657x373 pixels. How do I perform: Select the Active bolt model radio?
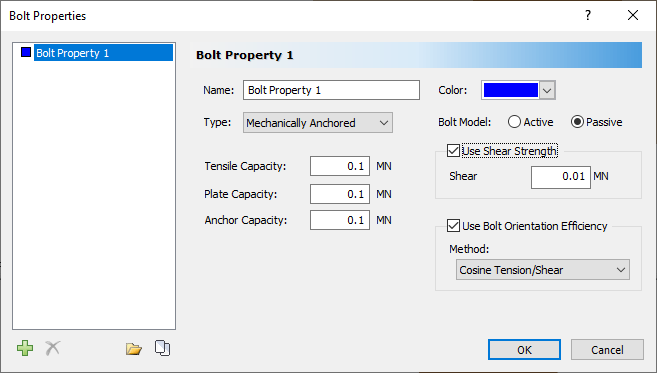514,122
